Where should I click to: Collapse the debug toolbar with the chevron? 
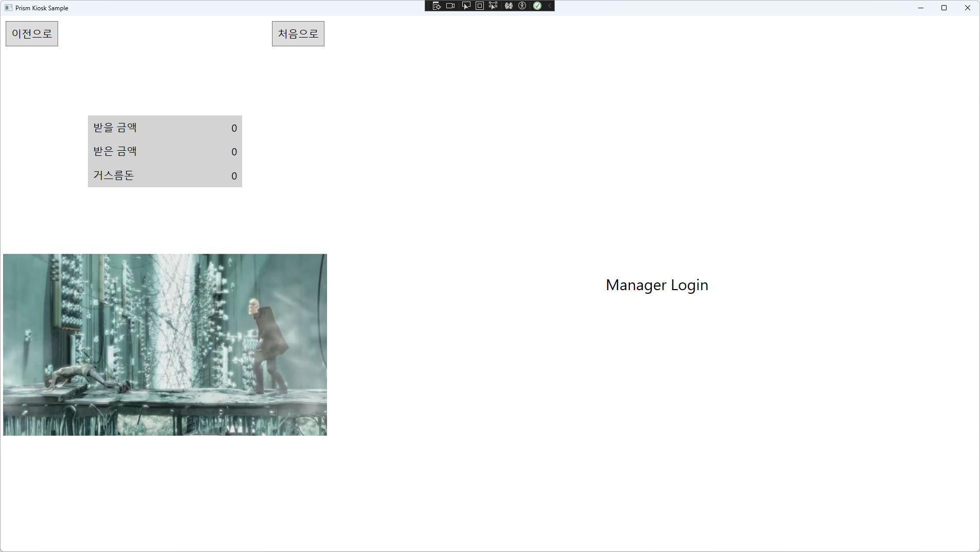pos(550,6)
